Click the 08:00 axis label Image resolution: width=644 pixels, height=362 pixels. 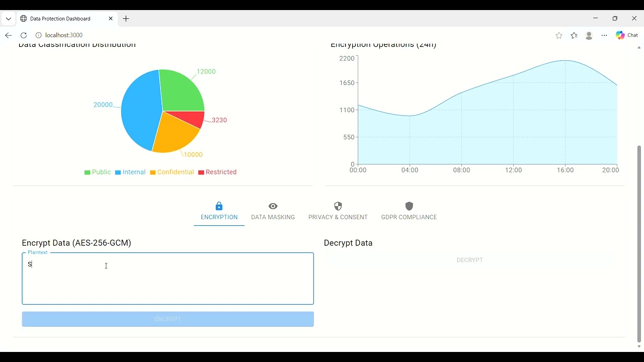(461, 170)
